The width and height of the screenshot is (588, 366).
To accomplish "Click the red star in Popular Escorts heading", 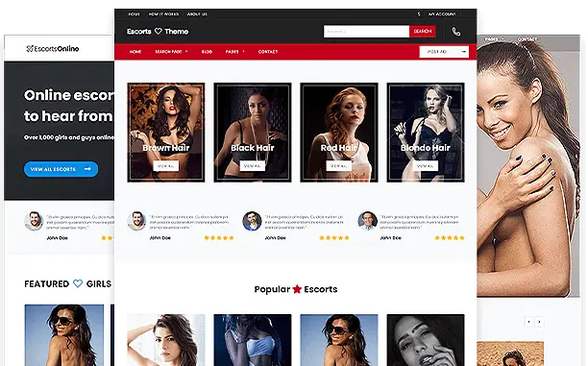I will [297, 289].
